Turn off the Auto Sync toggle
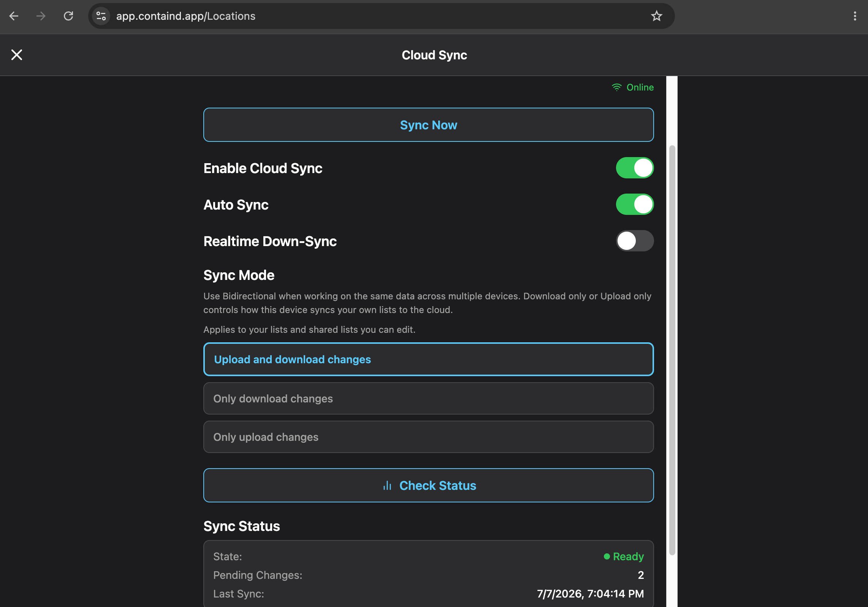This screenshot has height=607, width=868. 635,204
